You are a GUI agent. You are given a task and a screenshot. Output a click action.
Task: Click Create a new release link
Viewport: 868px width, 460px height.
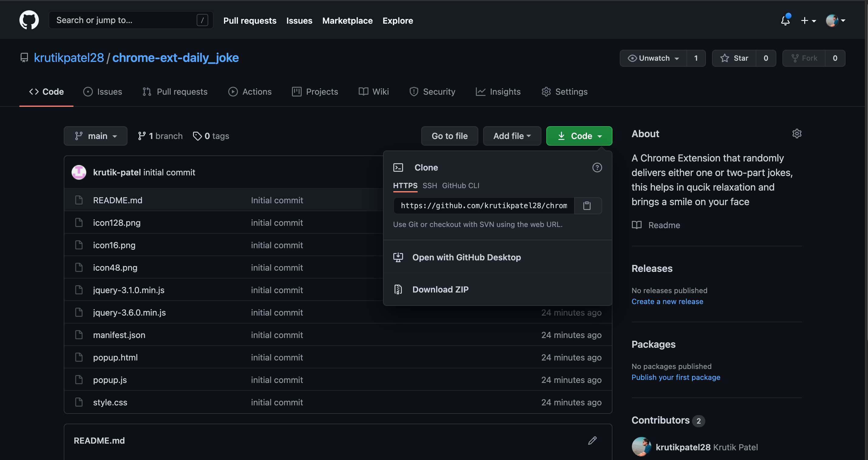(667, 302)
